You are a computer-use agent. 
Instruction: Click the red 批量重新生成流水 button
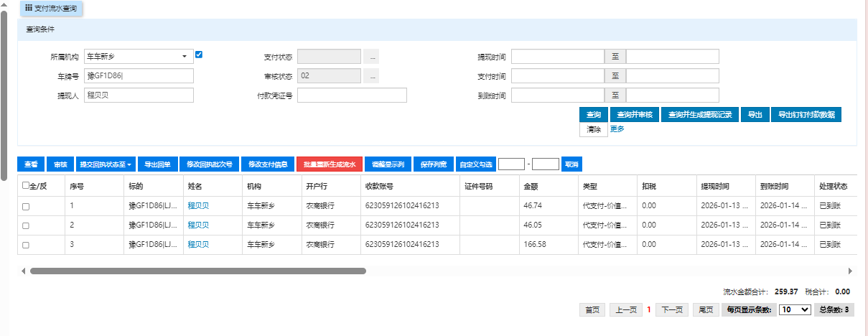[x=329, y=164]
